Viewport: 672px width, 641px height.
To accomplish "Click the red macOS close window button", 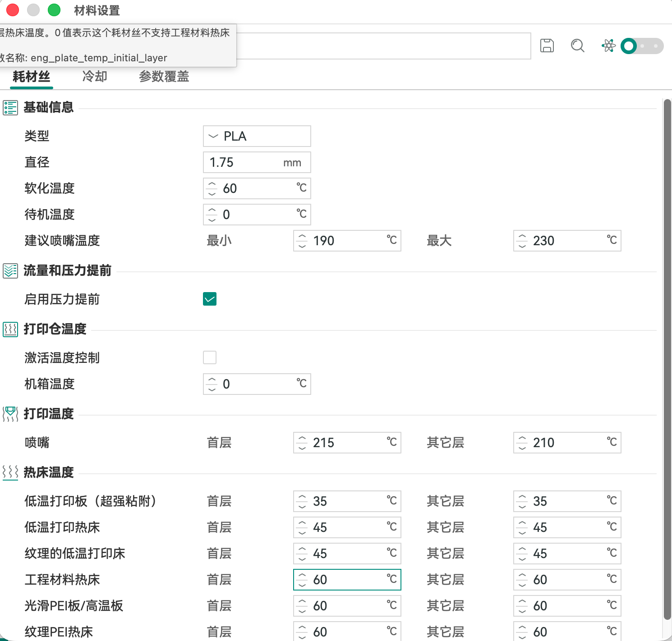I will [13, 10].
